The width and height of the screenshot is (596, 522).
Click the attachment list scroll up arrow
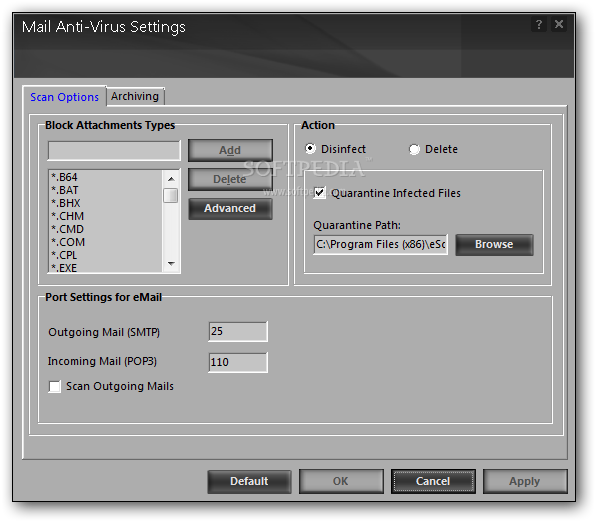(171, 179)
